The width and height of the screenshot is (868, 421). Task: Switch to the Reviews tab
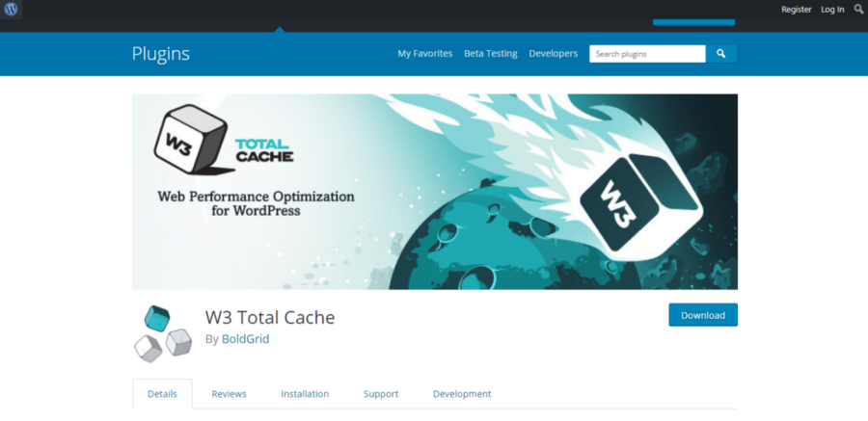click(230, 394)
